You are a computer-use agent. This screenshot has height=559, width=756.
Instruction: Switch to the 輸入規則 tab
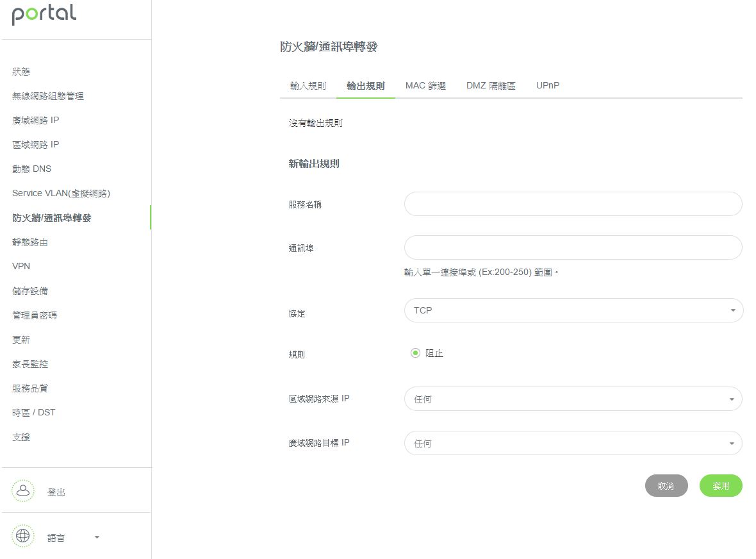pyautogui.click(x=308, y=86)
